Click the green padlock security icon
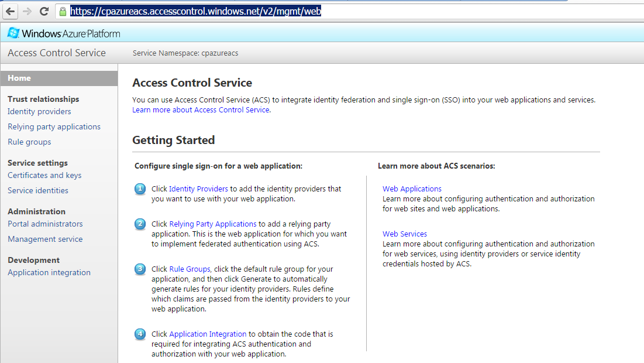Image resolution: width=644 pixels, height=363 pixels. click(x=63, y=12)
